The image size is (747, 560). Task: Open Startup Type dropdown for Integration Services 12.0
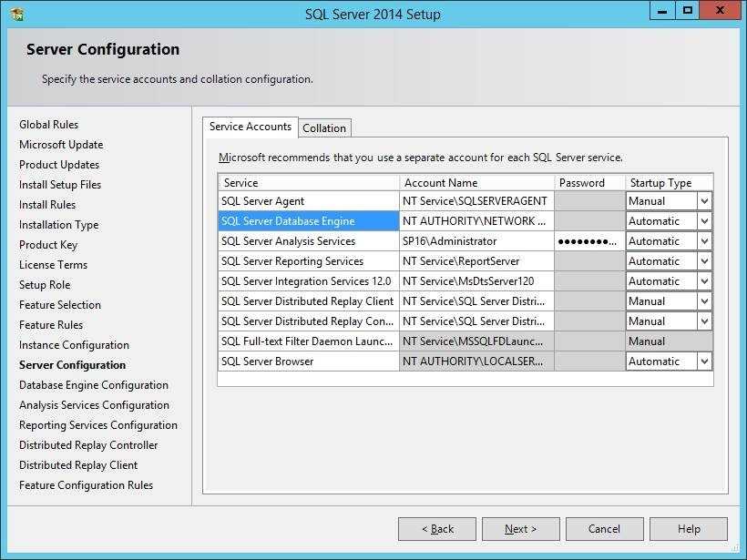click(704, 281)
